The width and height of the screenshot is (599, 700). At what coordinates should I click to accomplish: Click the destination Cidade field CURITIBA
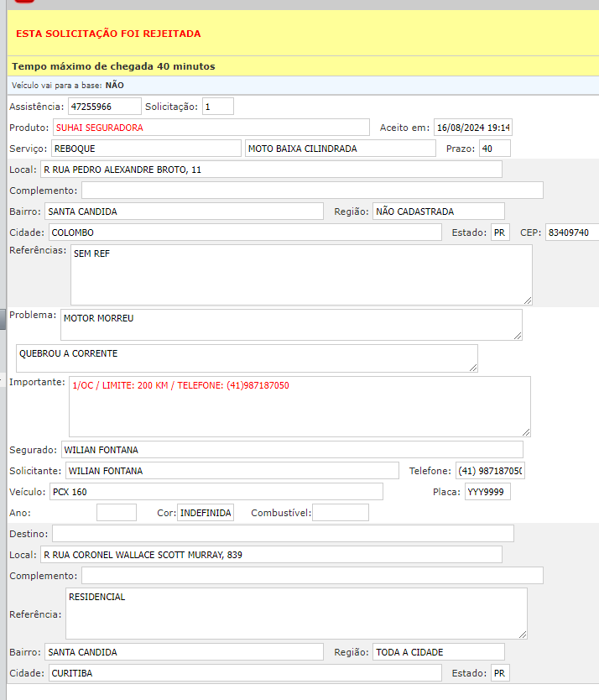(244, 673)
